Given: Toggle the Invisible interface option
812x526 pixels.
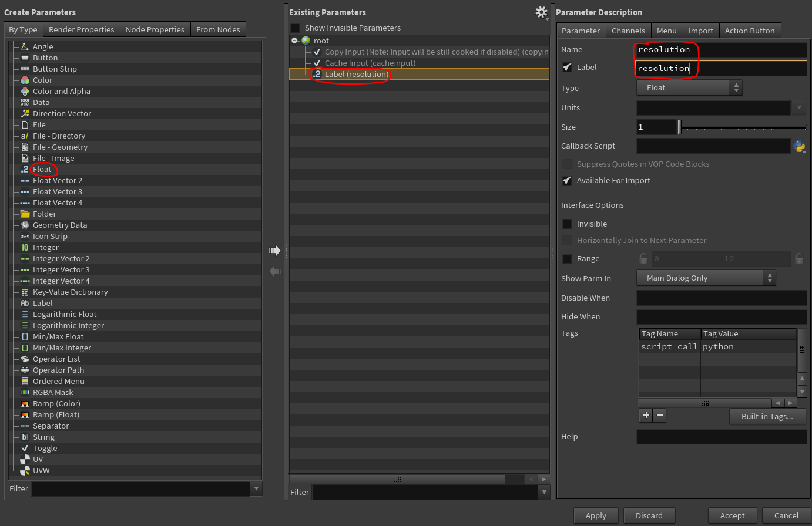Looking at the screenshot, I should click(566, 224).
